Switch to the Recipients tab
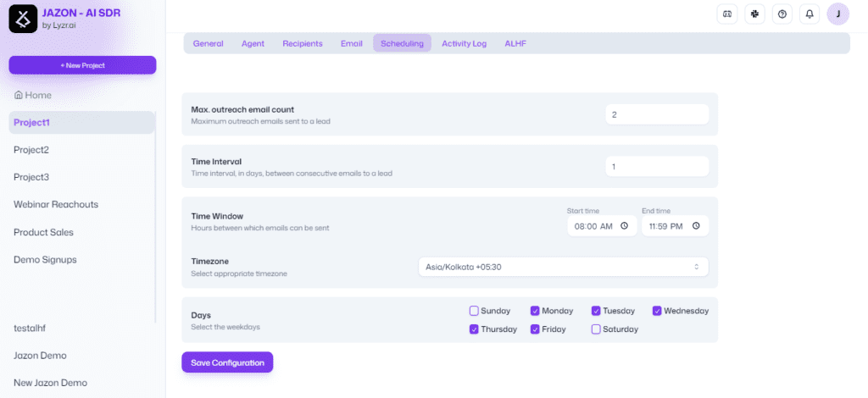 [x=303, y=44]
